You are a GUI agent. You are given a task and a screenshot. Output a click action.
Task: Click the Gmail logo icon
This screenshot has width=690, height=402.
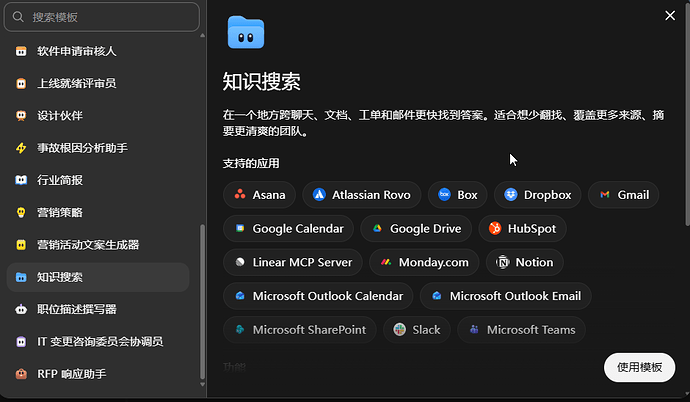tap(605, 194)
